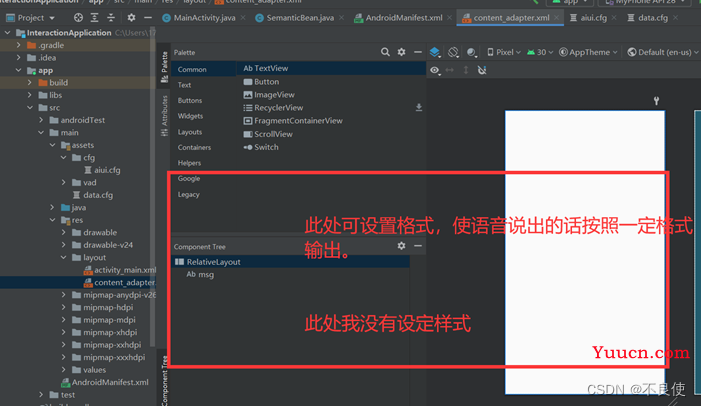Open AndroidManifest.xml in project tree

[105, 382]
